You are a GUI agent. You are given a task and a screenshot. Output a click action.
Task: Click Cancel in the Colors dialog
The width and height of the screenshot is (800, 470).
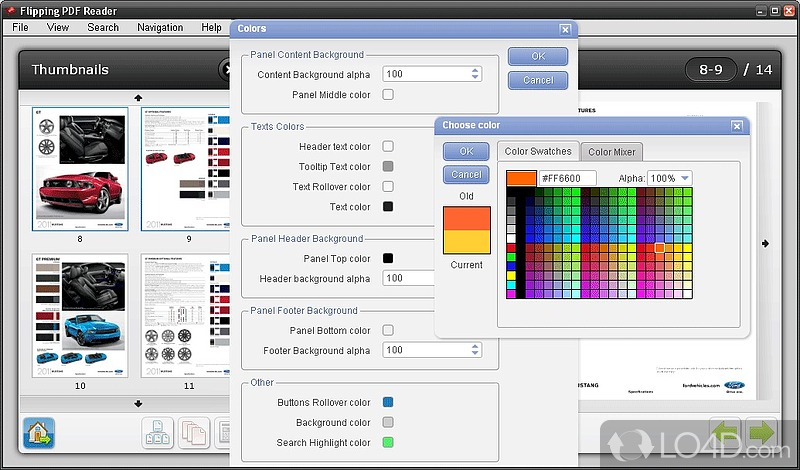click(x=538, y=80)
